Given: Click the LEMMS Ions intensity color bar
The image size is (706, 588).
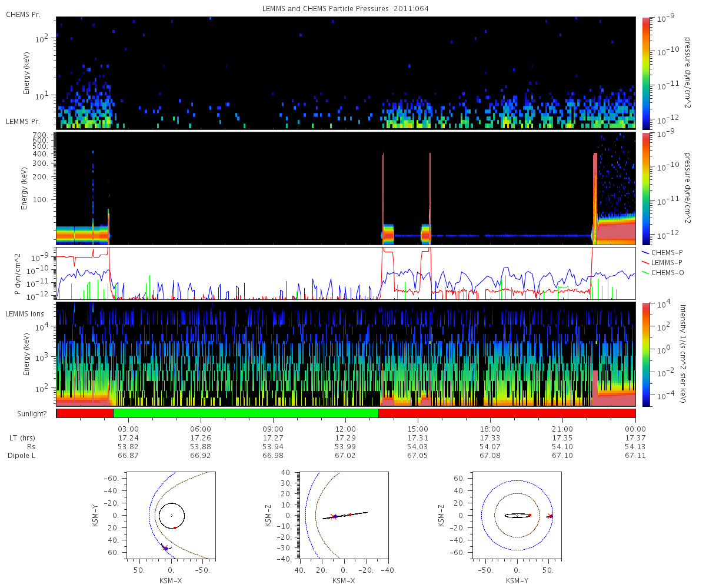Looking at the screenshot, I should tap(646, 354).
